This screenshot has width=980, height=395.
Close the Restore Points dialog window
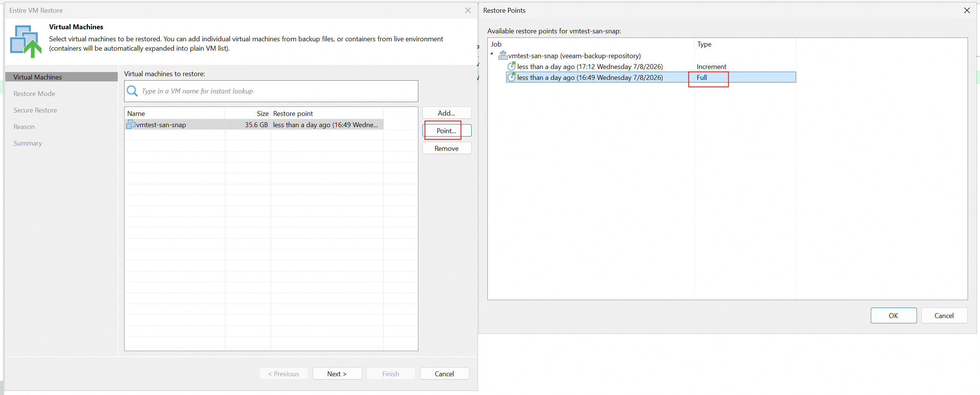pyautogui.click(x=967, y=10)
